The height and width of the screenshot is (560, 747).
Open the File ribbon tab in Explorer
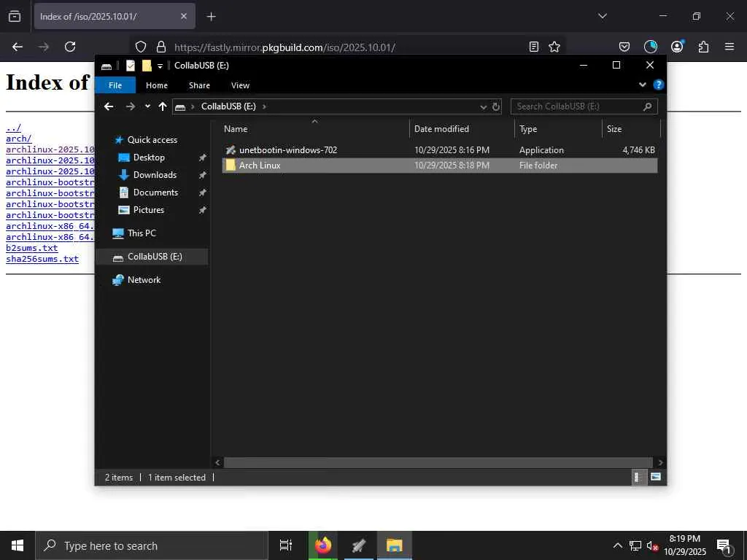[115, 85]
